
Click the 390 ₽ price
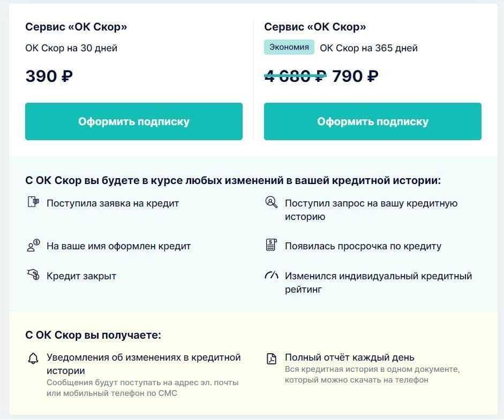[49, 76]
